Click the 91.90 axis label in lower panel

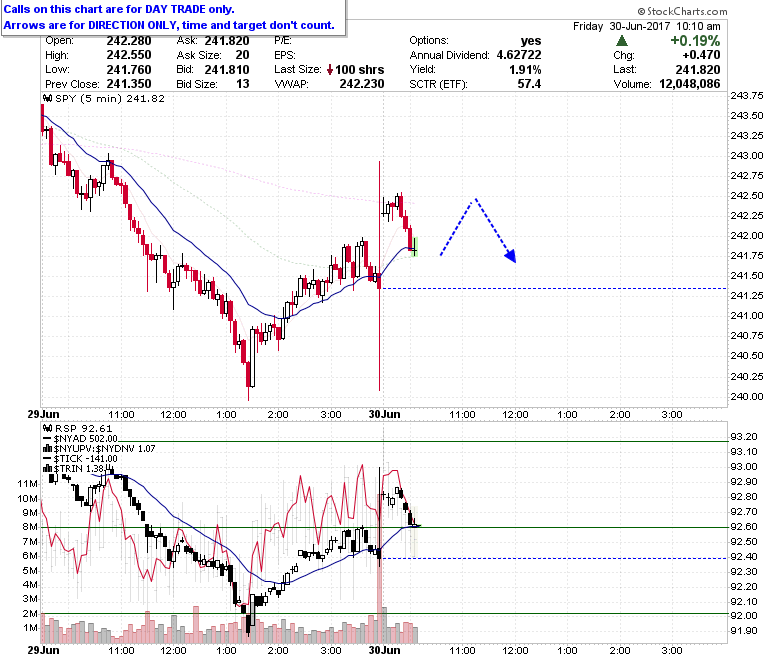[744, 631]
